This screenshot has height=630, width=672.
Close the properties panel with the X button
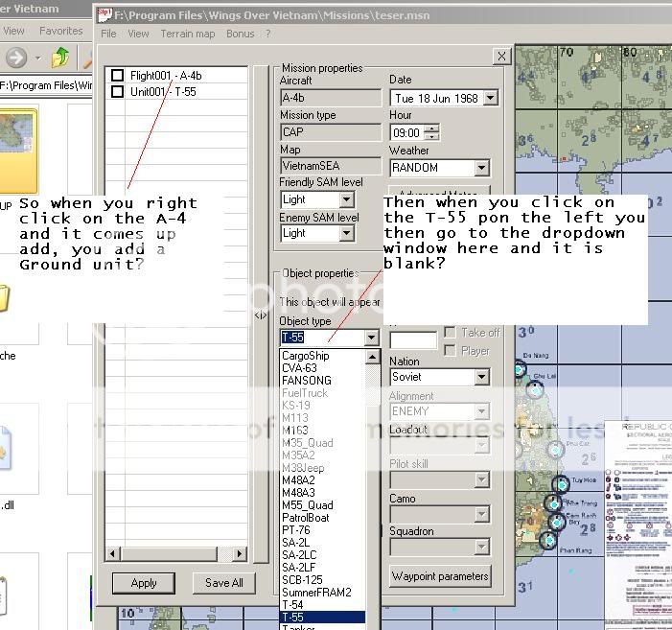(x=501, y=57)
